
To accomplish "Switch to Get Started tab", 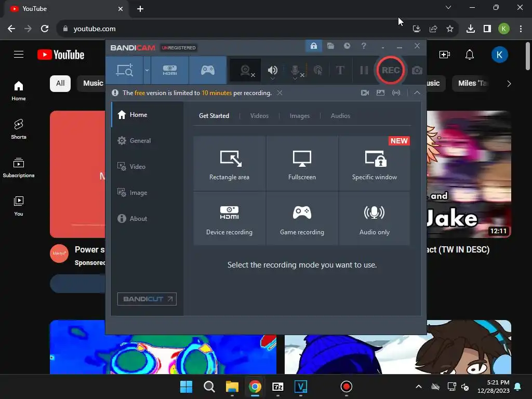I will pyautogui.click(x=214, y=116).
